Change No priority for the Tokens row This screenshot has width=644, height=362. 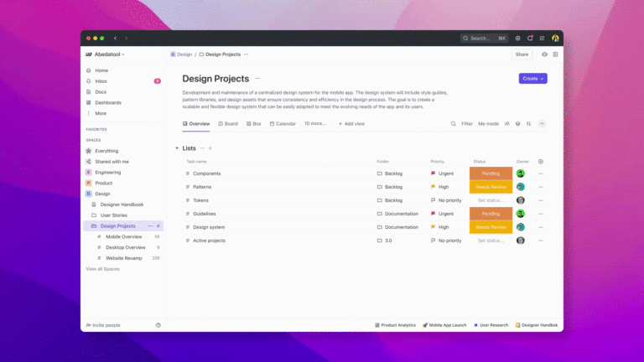click(x=446, y=200)
